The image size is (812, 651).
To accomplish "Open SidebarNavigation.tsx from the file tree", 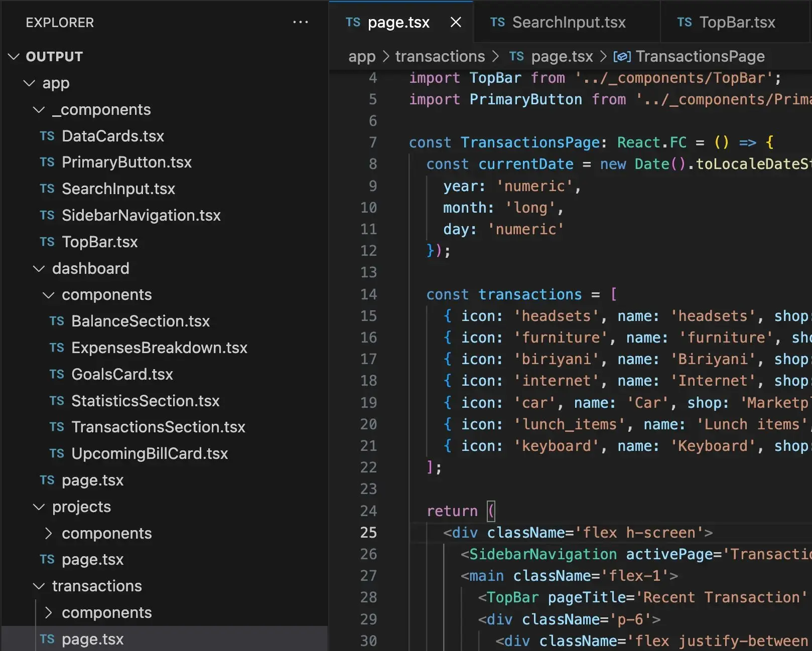I will pos(141,215).
